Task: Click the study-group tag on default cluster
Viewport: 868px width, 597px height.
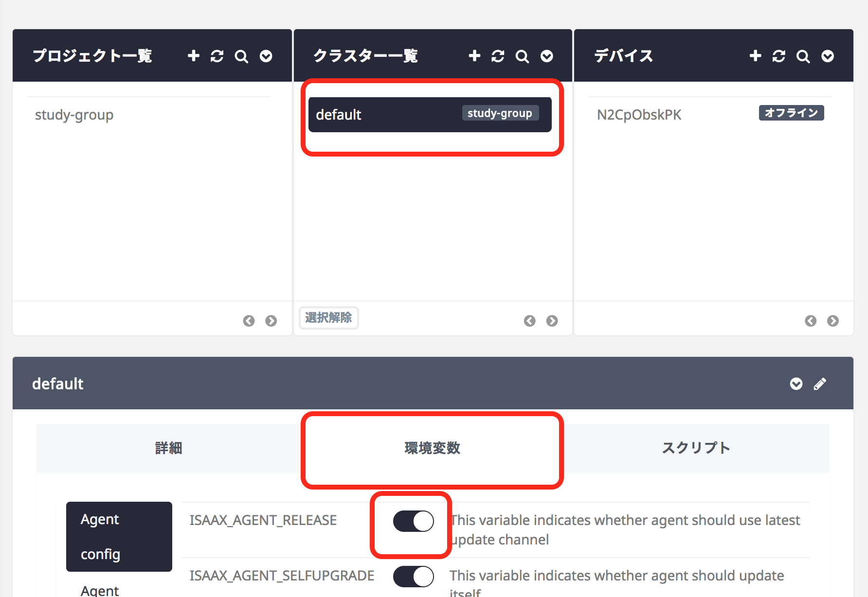Action: (500, 113)
